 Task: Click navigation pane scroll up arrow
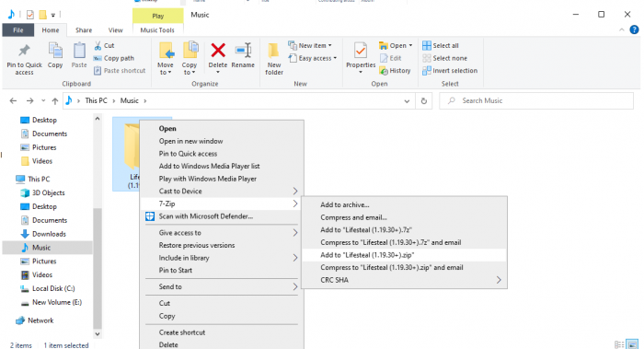pos(98,119)
